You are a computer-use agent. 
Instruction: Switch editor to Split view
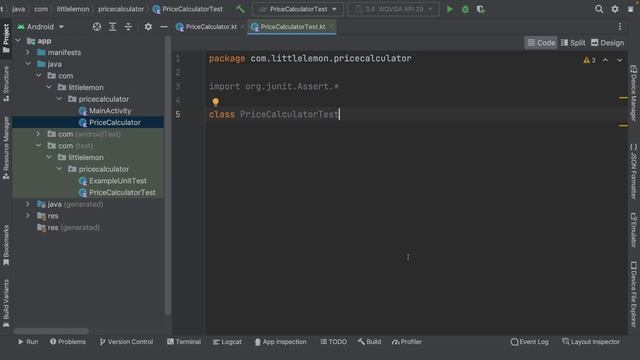click(x=573, y=42)
